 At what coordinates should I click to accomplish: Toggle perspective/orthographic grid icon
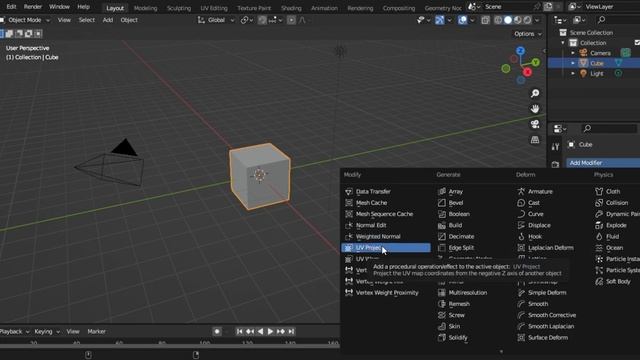[x=535, y=140]
